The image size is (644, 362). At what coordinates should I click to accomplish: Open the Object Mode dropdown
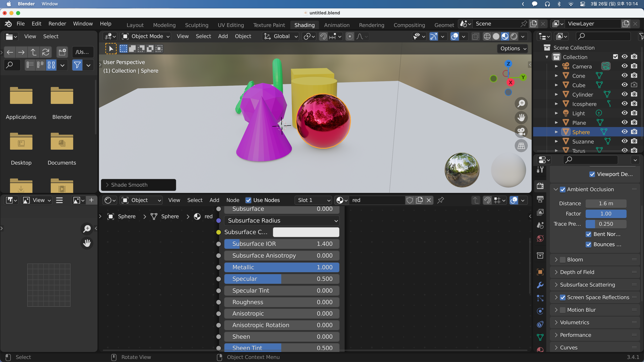point(146,37)
